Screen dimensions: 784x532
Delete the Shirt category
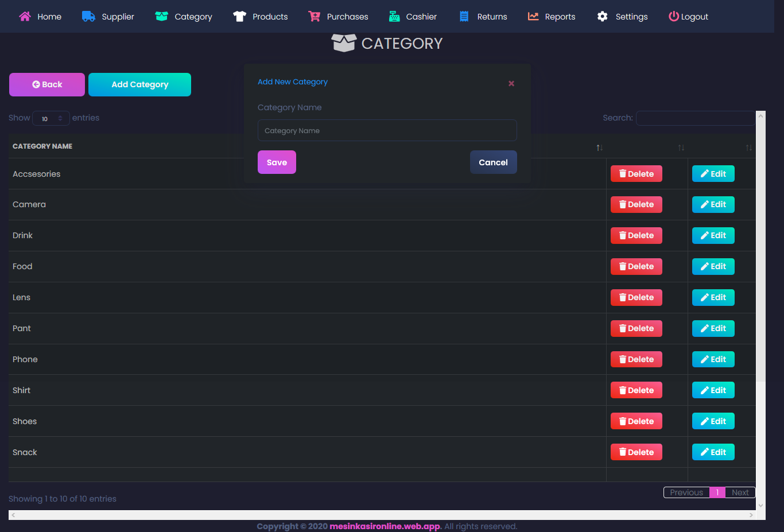pyautogui.click(x=636, y=390)
